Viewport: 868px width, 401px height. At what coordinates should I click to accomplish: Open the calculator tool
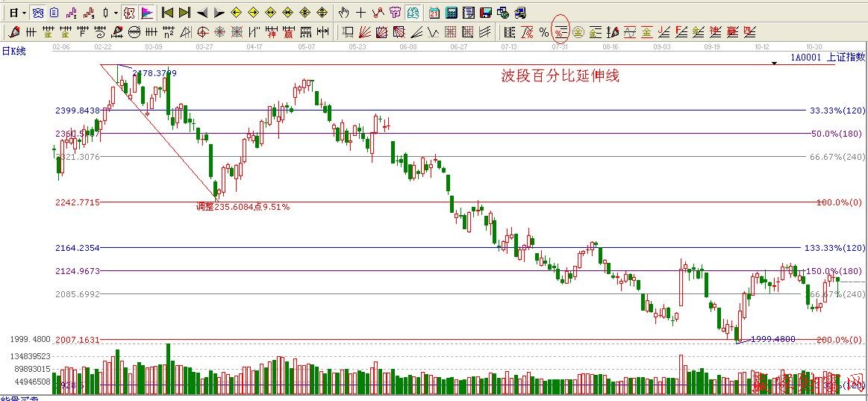click(x=452, y=13)
